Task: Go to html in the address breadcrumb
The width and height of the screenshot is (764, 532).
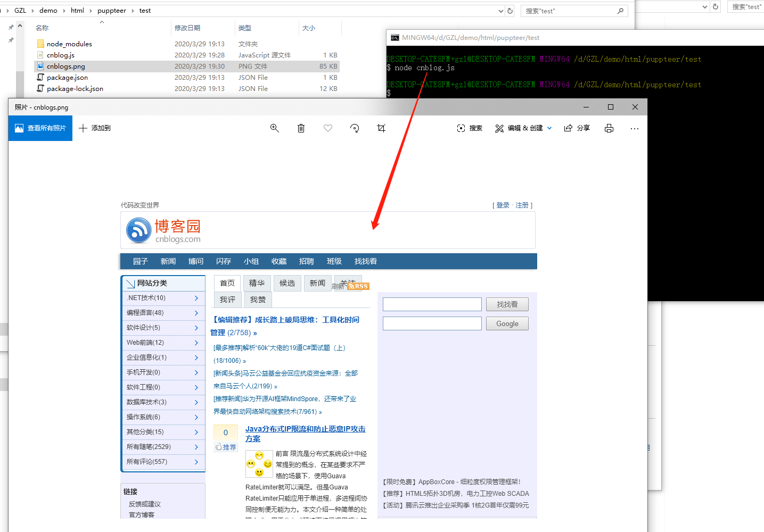Action: pyautogui.click(x=77, y=11)
